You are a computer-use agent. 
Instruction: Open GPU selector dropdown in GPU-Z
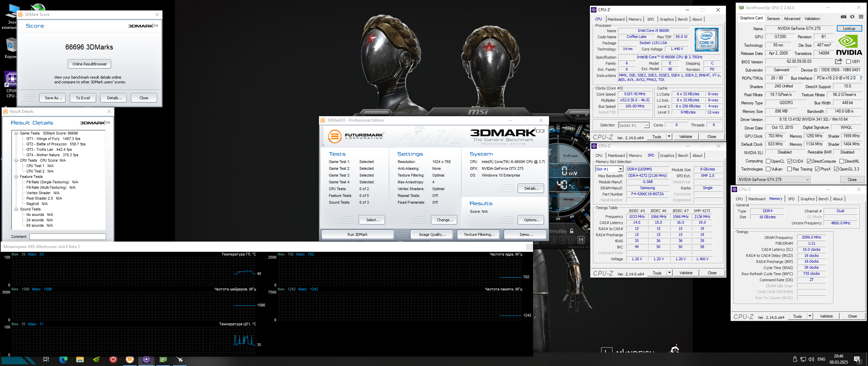point(774,180)
